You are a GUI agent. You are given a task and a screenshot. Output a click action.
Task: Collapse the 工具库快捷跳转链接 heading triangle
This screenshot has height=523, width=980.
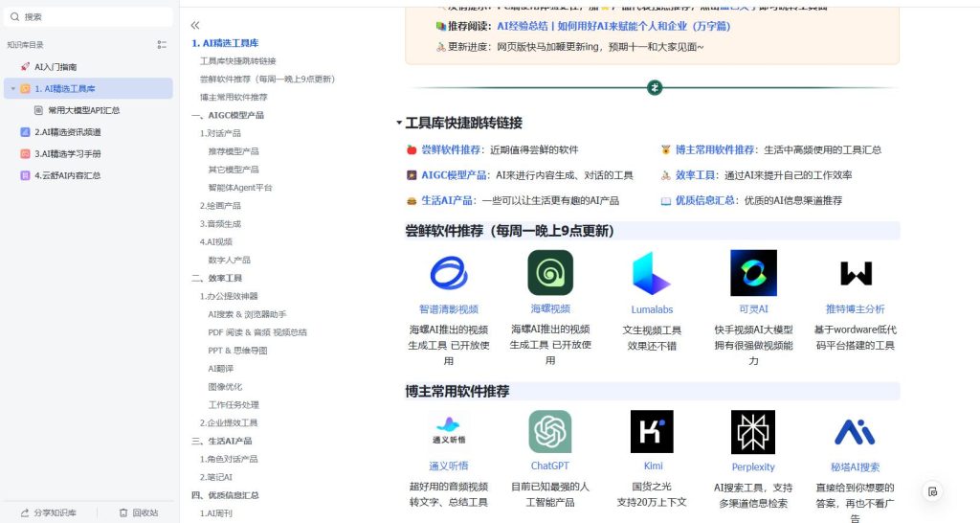point(399,123)
